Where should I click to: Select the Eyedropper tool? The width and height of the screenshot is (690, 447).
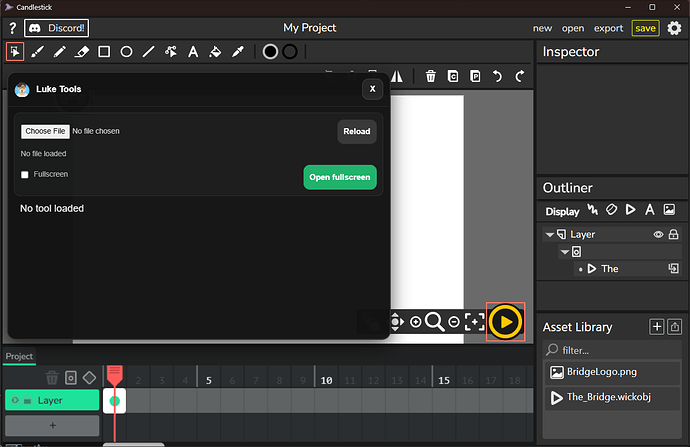pos(237,51)
